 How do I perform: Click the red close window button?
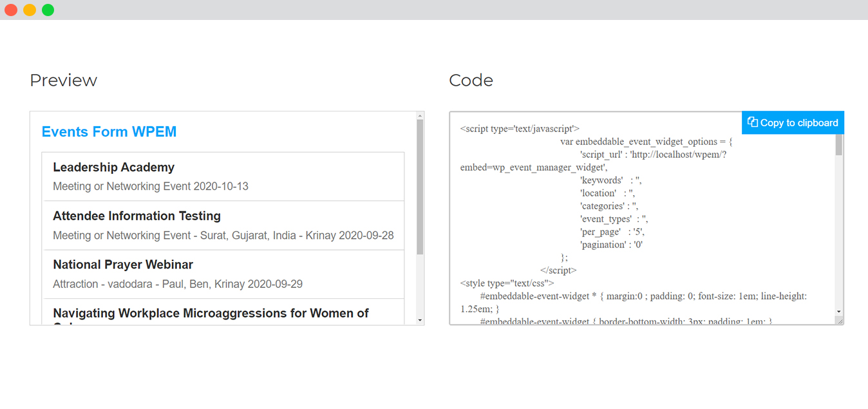[x=11, y=10]
